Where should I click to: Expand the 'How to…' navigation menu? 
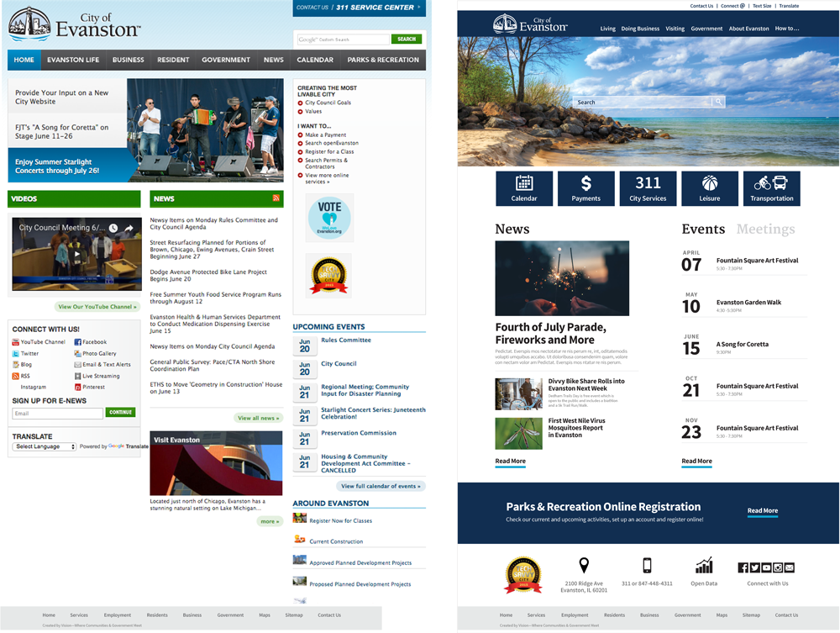(x=787, y=29)
